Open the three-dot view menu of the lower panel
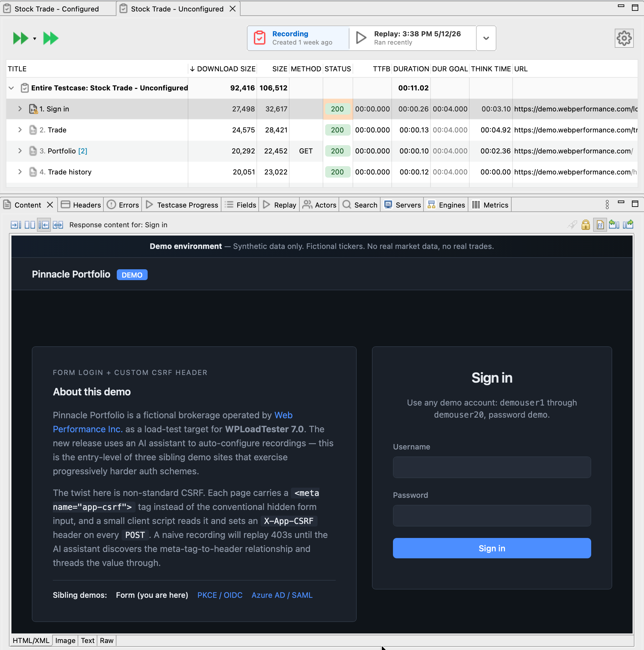This screenshot has height=650, width=644. 607,205
